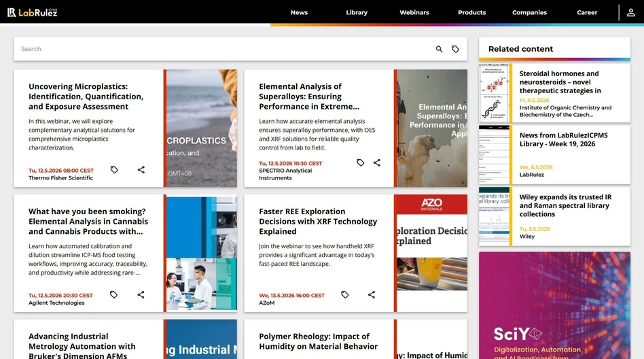
Task: Click Polymer Rheology thumbnail image
Action: click(432, 339)
